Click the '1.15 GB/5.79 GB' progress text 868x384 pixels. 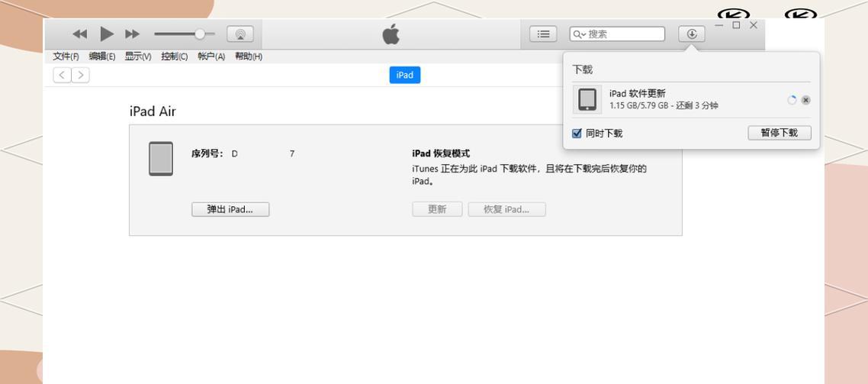tap(639, 105)
